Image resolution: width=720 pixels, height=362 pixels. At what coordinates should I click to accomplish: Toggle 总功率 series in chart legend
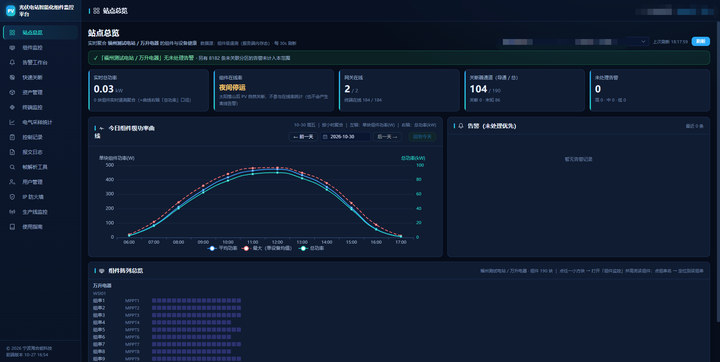tap(311, 248)
